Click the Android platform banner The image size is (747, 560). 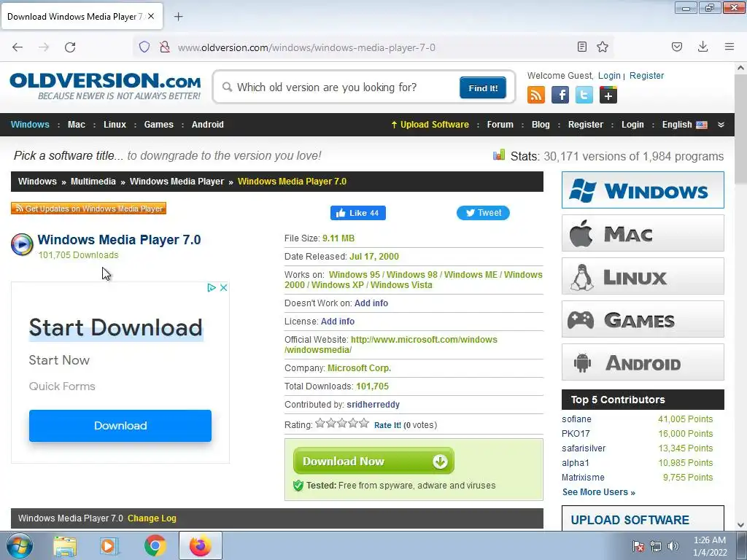pyautogui.click(x=643, y=362)
